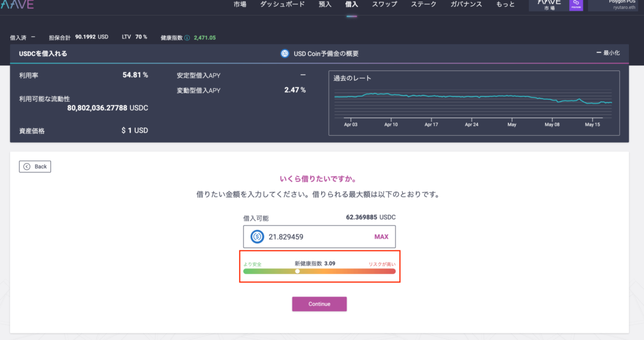Open the AAVE market selector

(x=549, y=5)
